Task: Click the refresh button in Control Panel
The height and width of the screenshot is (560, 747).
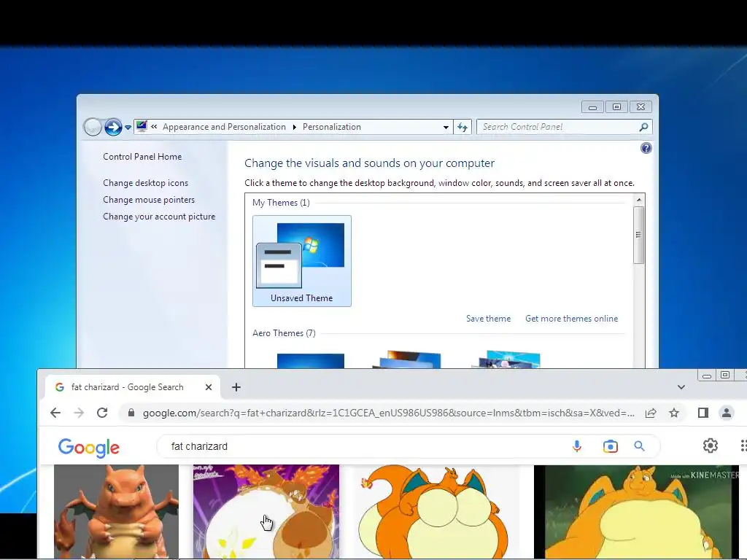Action: coord(462,127)
